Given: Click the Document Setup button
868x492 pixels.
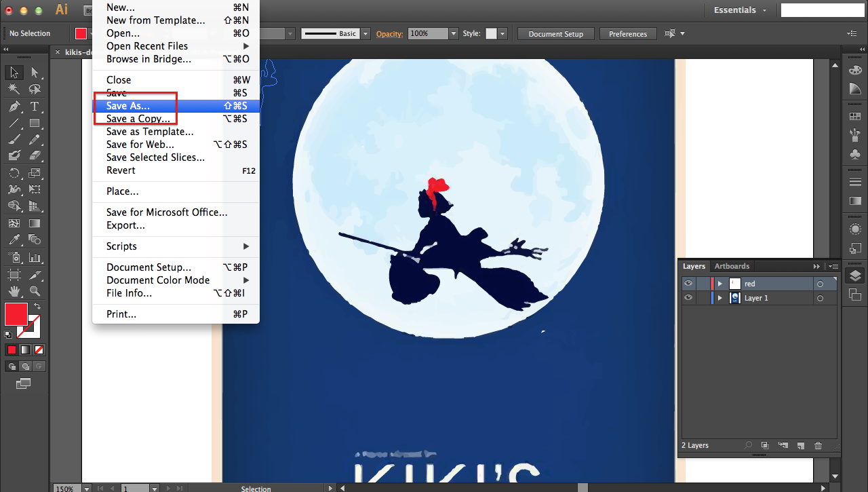Looking at the screenshot, I should tap(555, 34).
